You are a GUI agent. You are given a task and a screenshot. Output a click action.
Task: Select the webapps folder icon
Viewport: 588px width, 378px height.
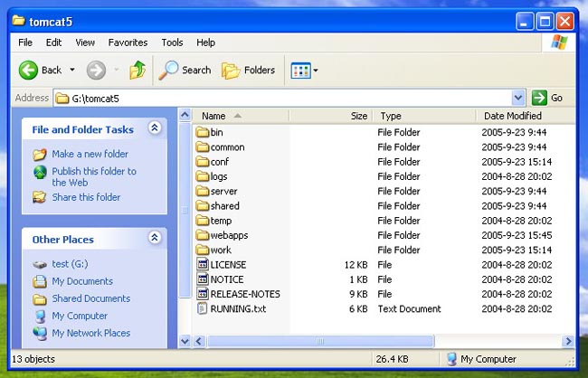click(x=203, y=235)
